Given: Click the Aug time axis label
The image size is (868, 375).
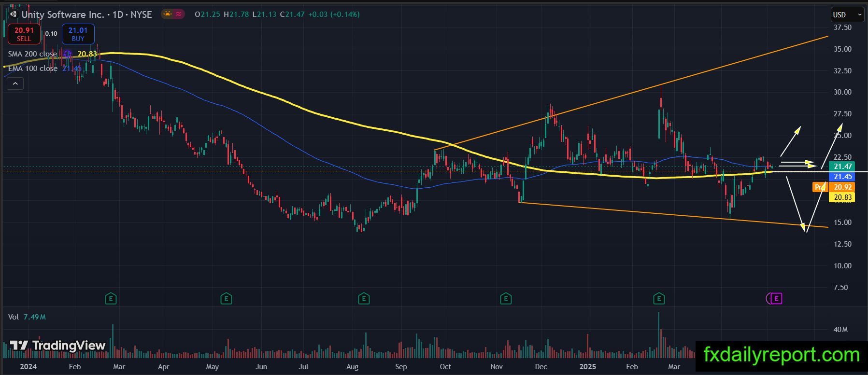Looking at the screenshot, I should [x=353, y=367].
